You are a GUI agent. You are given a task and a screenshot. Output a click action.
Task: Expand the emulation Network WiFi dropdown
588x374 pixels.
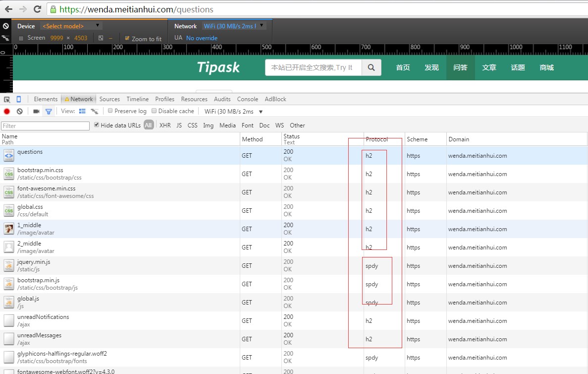click(x=234, y=26)
